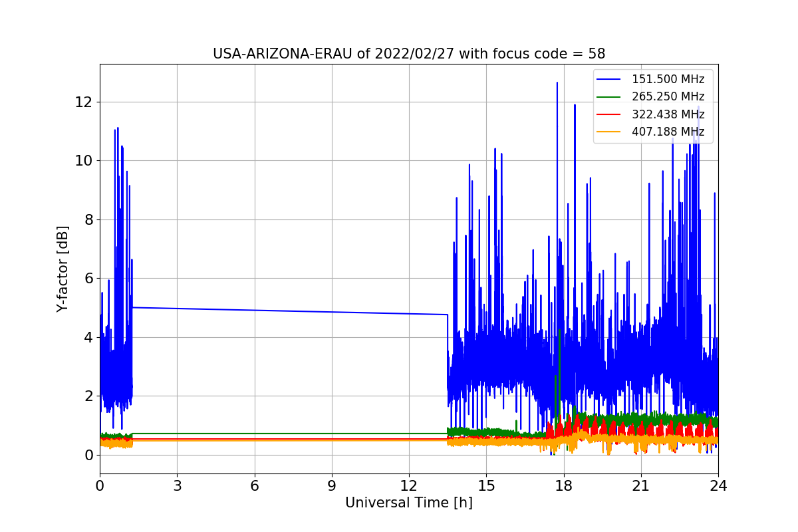This screenshot has width=798, height=532.
Task: Select the 265.250 MHz legend label
Action: pyautogui.click(x=668, y=97)
